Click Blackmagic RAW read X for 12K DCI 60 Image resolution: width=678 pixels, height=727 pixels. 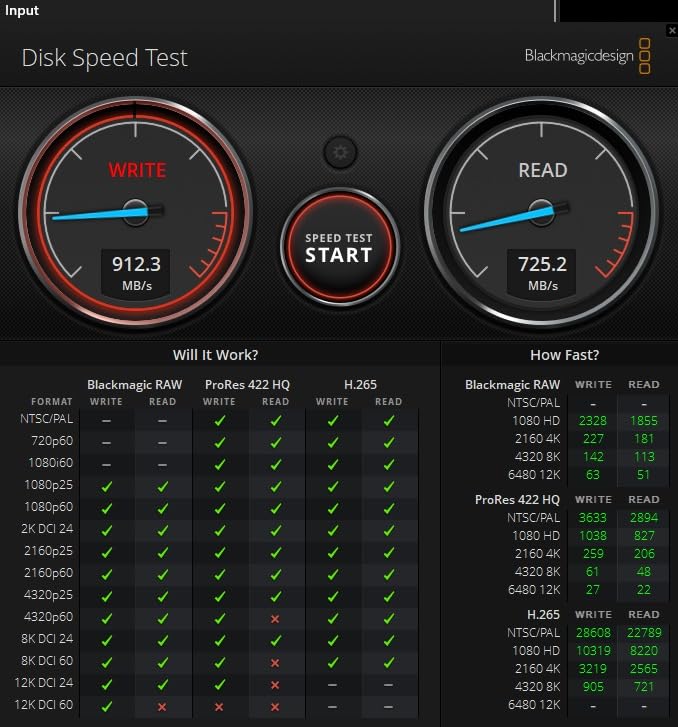point(162,707)
